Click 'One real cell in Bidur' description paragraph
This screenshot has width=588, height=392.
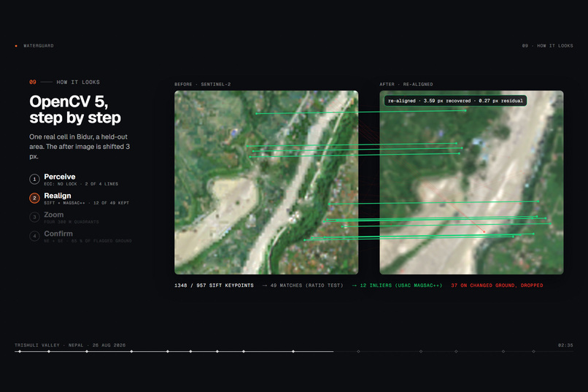point(80,147)
